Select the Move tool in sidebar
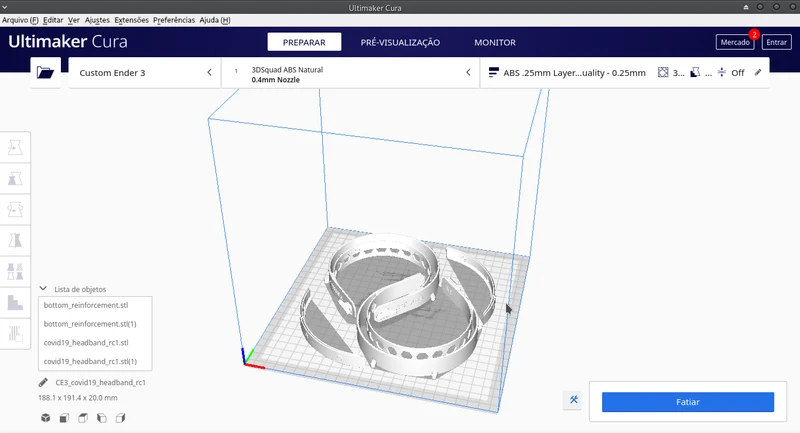 [x=15, y=147]
